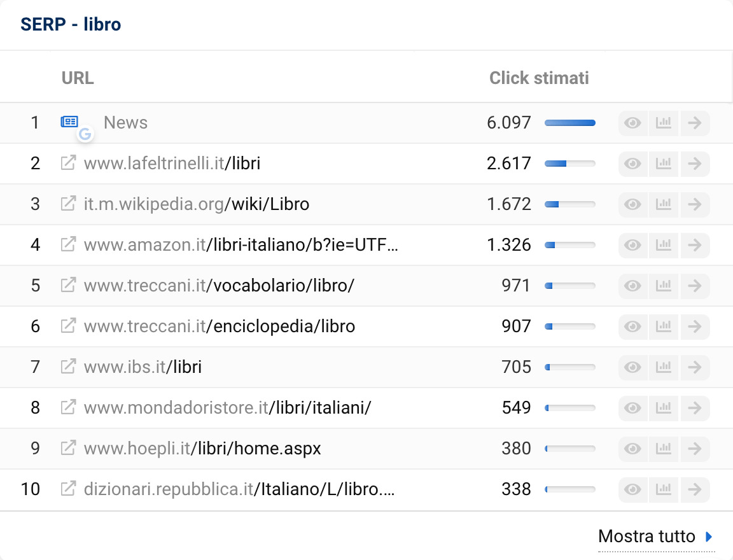
Task: Click the click bar for News row
Action: click(x=569, y=123)
